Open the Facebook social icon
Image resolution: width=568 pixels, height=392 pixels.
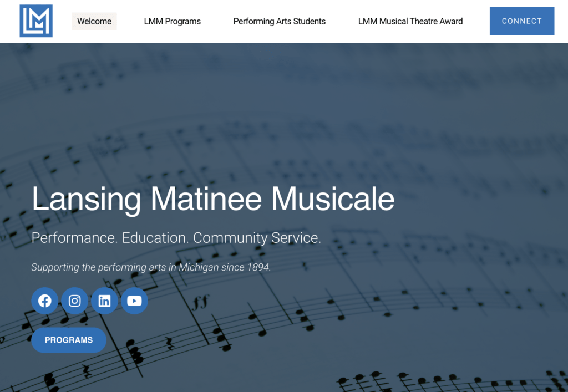tap(45, 301)
